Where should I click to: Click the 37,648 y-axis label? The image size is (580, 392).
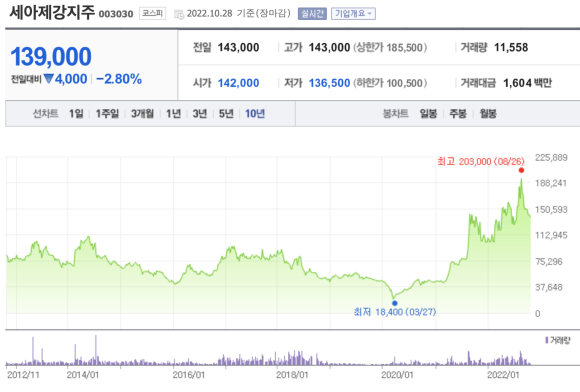click(x=549, y=287)
